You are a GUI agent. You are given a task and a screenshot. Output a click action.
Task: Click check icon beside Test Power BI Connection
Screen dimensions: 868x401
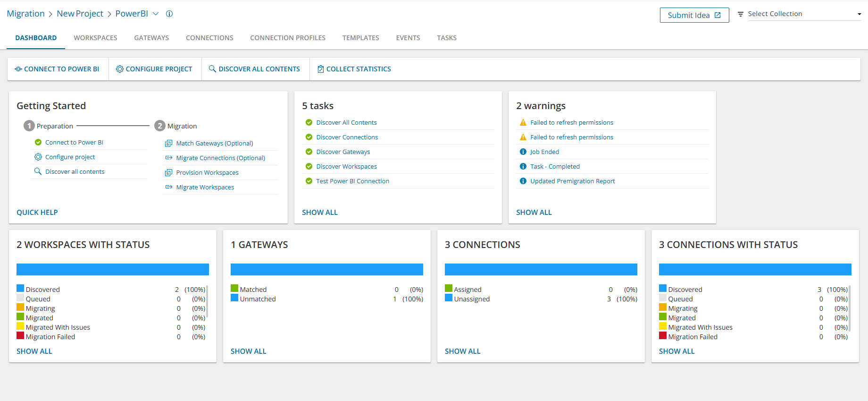coord(309,181)
